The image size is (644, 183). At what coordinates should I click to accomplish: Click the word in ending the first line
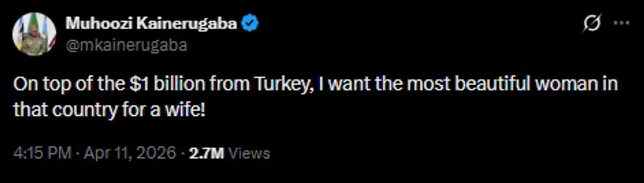tap(611, 85)
